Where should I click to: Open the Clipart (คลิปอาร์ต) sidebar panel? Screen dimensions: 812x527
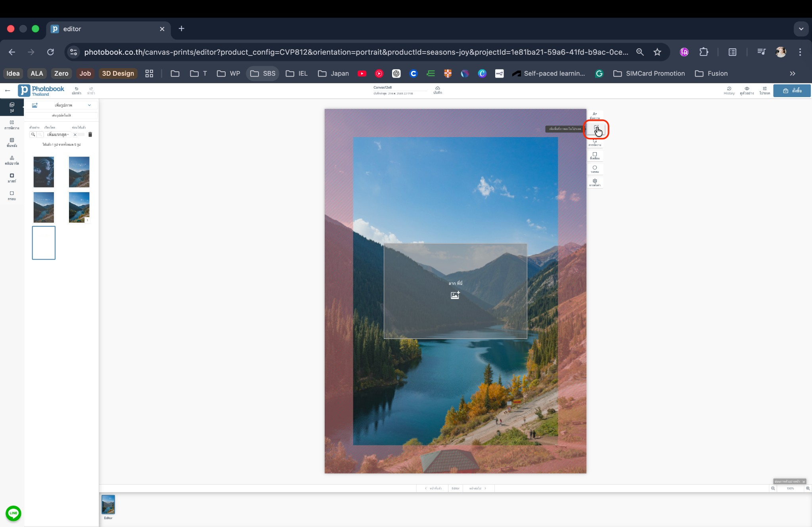point(12,160)
